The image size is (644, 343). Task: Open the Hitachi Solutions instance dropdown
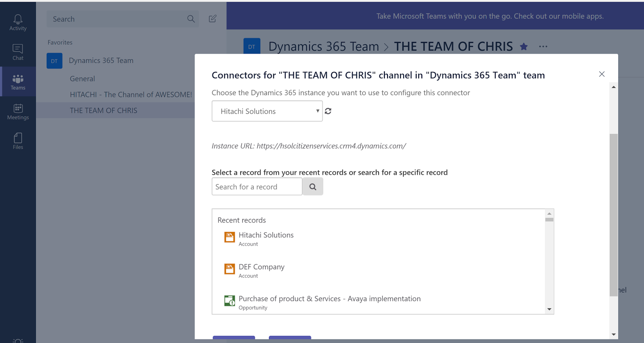(x=267, y=111)
